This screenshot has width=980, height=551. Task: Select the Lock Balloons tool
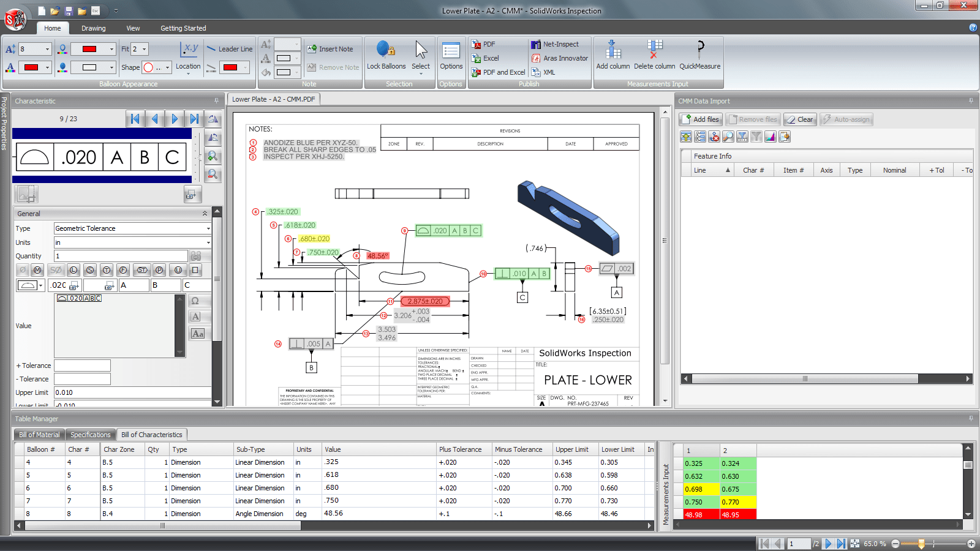coord(386,58)
